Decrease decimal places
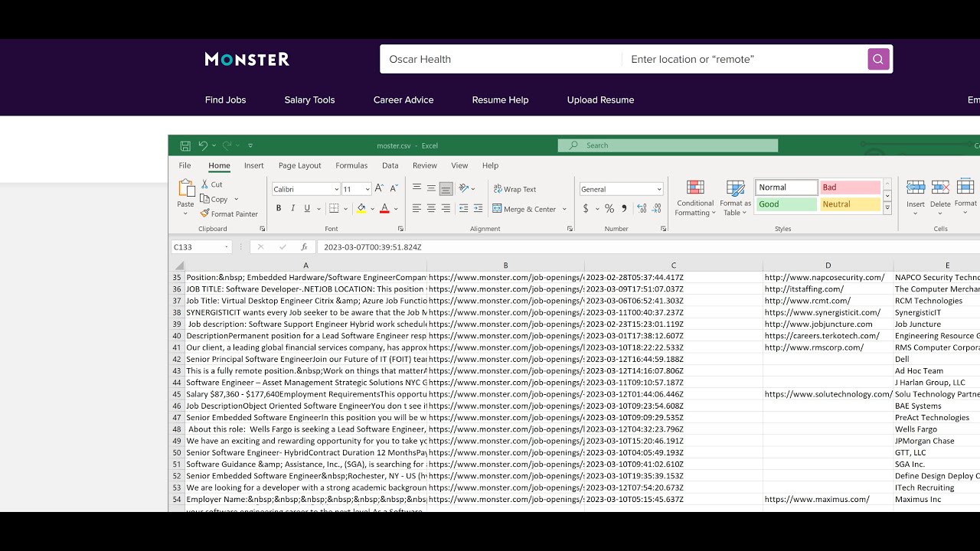This screenshot has width=980, height=551. [x=658, y=208]
